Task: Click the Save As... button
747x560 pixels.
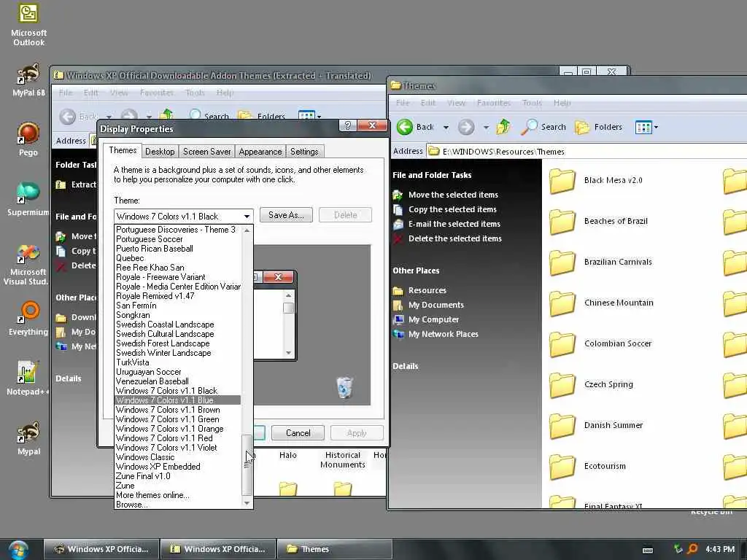Action: click(286, 215)
